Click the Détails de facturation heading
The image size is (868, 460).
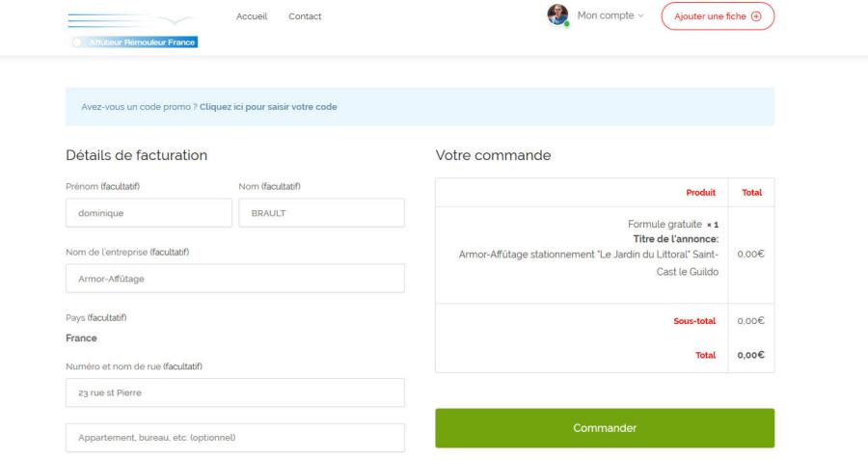pyautogui.click(x=137, y=154)
